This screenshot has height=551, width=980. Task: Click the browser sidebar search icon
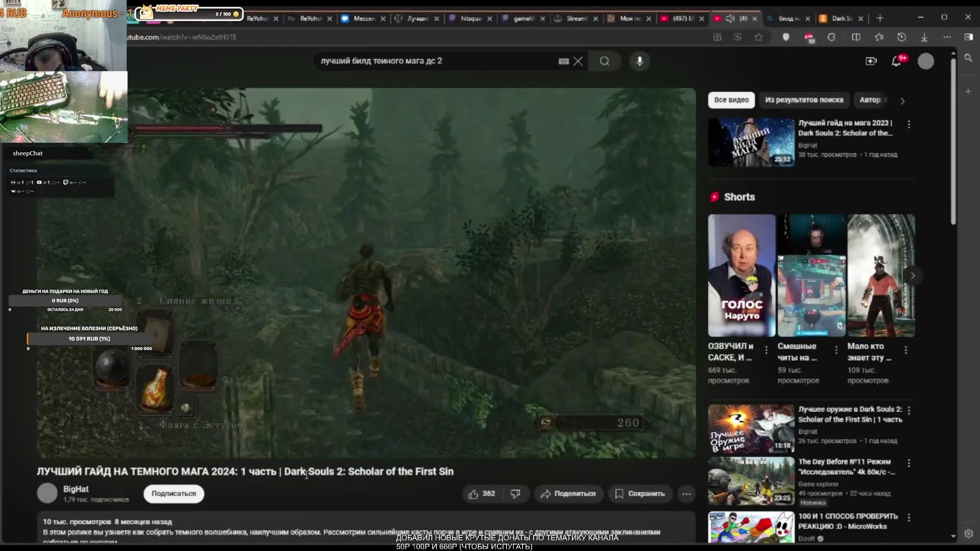click(x=969, y=58)
